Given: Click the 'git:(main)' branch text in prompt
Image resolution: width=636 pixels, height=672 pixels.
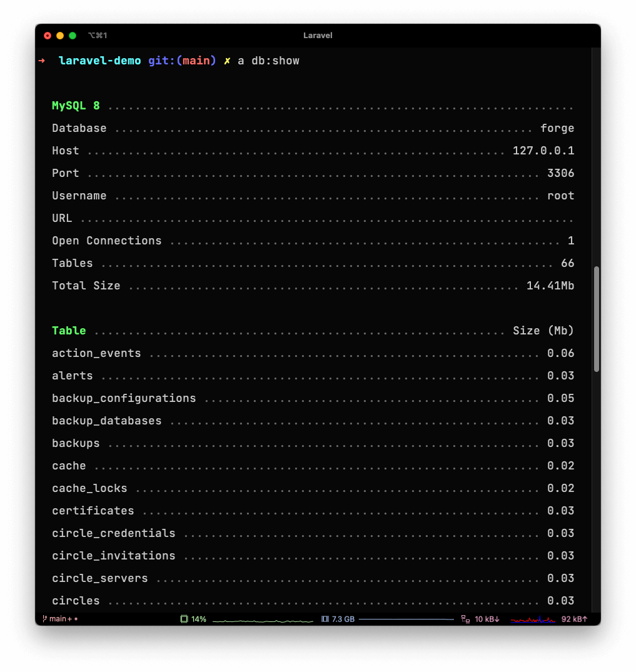Looking at the screenshot, I should (x=182, y=61).
